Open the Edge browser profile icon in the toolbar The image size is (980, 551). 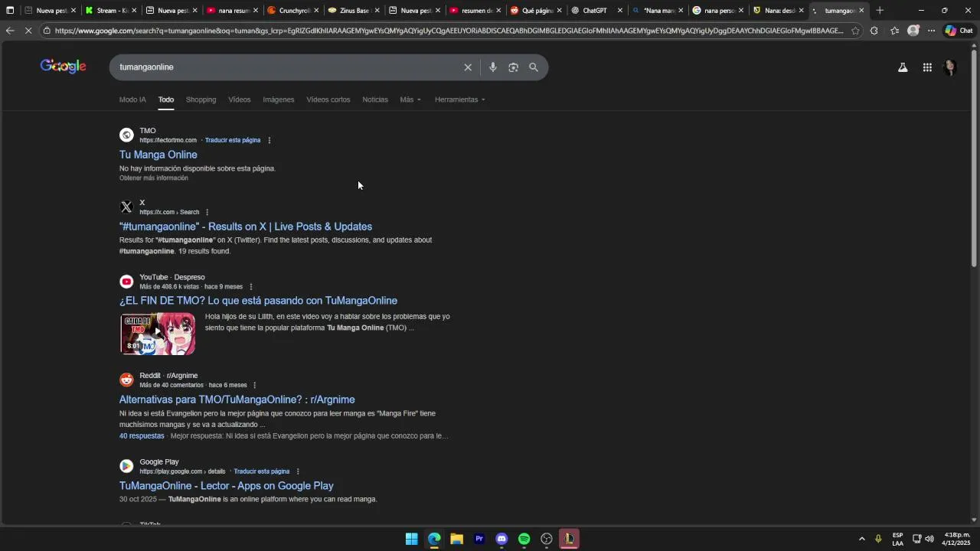pyautogui.click(x=913, y=31)
